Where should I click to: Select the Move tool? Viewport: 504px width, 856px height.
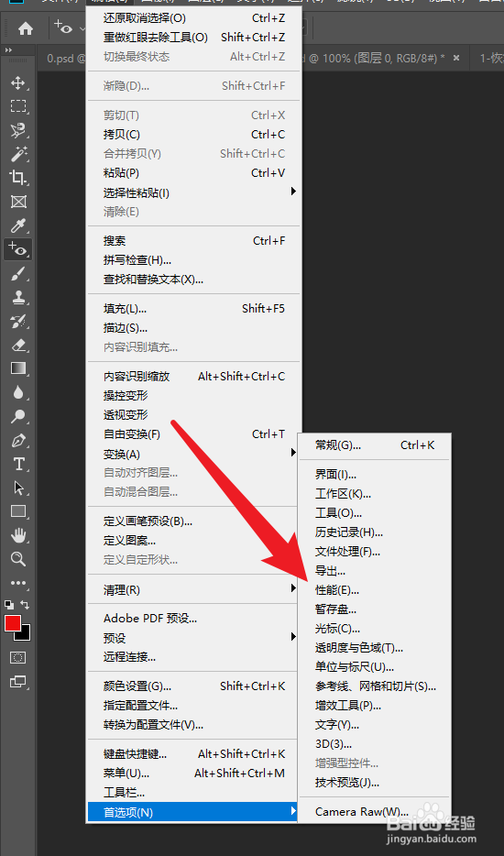tap(18, 83)
